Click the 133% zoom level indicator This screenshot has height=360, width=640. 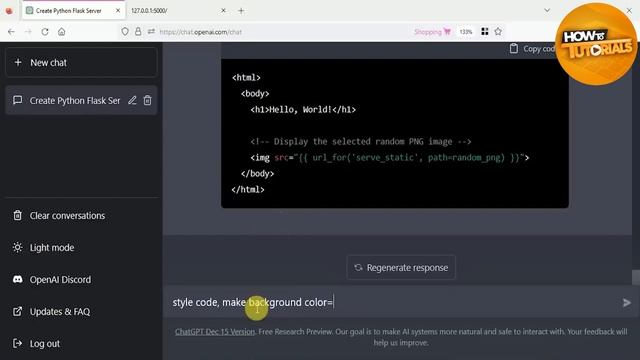[466, 31]
